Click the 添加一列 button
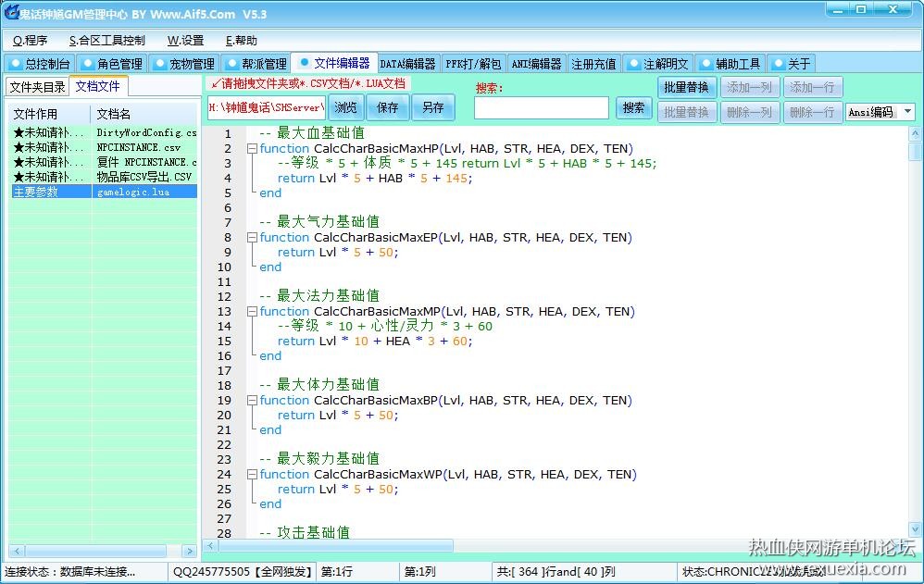 pos(750,87)
